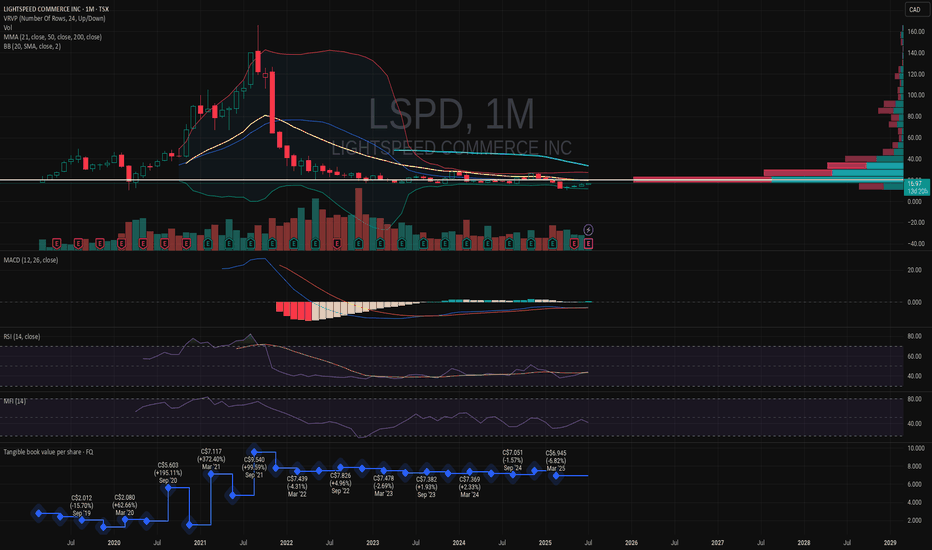The height and width of the screenshot is (550, 932).
Task: Select the LIGHTSPEED COMMERCE INC symbol title
Action: click(x=56, y=9)
